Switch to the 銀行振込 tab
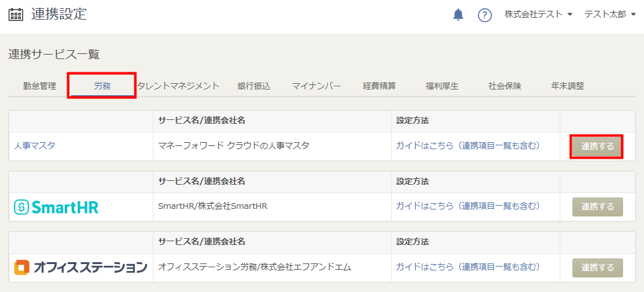Screen dimensions: 644x292 click(x=254, y=86)
